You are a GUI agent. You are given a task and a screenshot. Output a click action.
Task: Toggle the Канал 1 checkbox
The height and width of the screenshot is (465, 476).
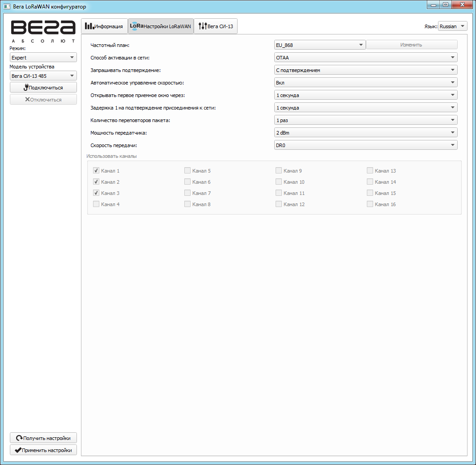coord(96,170)
